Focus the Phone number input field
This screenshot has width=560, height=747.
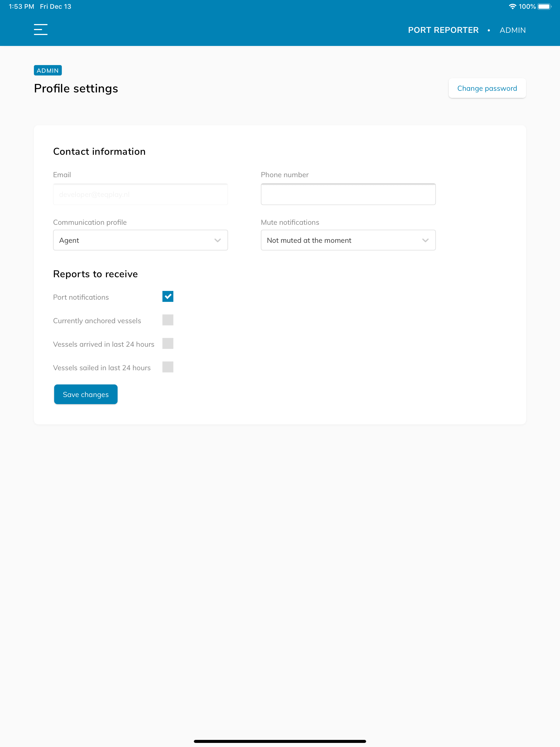[348, 194]
